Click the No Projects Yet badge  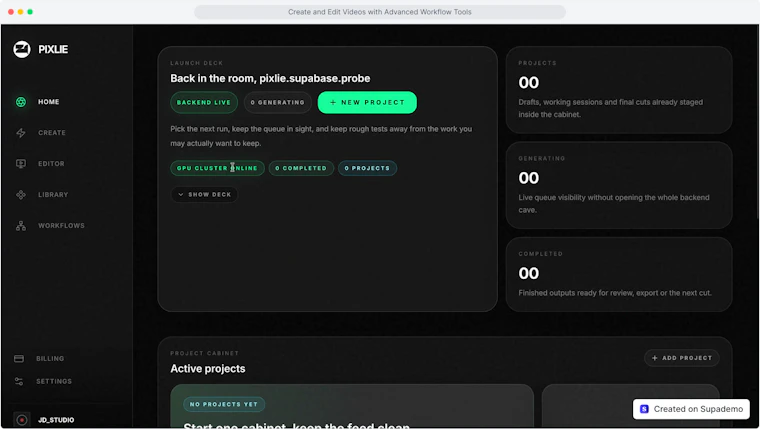tap(223, 404)
